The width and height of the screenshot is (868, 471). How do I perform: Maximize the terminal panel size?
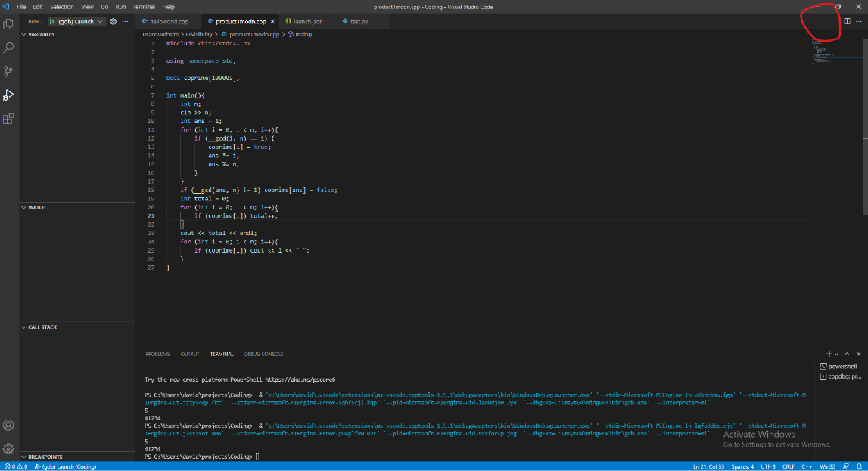(847, 354)
